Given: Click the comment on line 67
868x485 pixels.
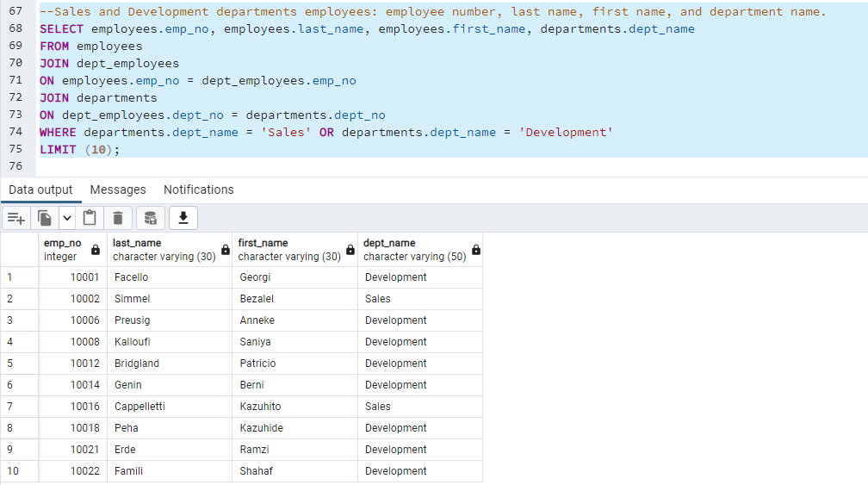Looking at the screenshot, I should point(432,11).
